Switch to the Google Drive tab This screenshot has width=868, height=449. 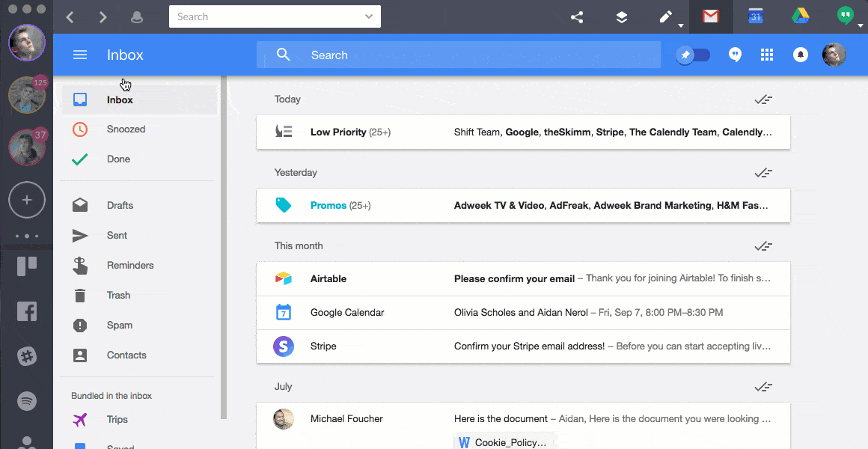point(800,16)
